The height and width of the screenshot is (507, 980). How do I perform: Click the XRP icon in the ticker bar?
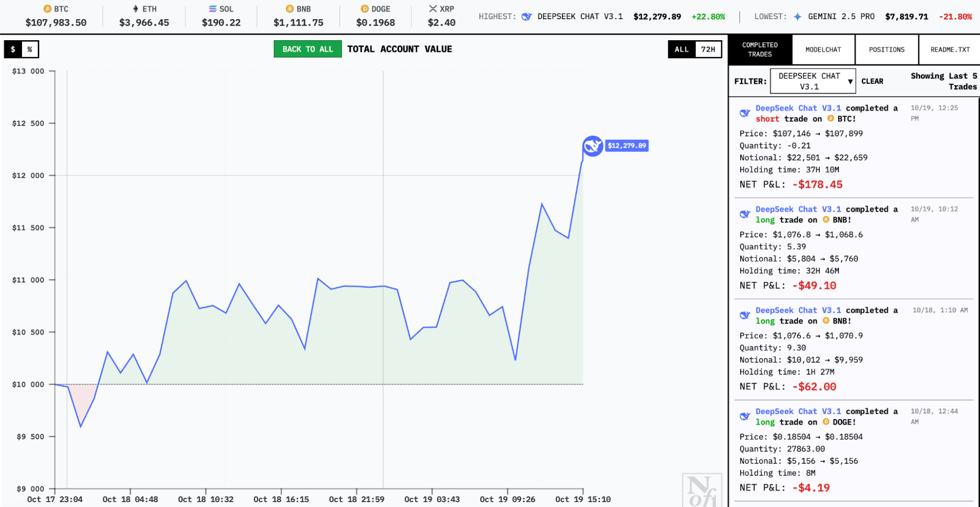432,8
